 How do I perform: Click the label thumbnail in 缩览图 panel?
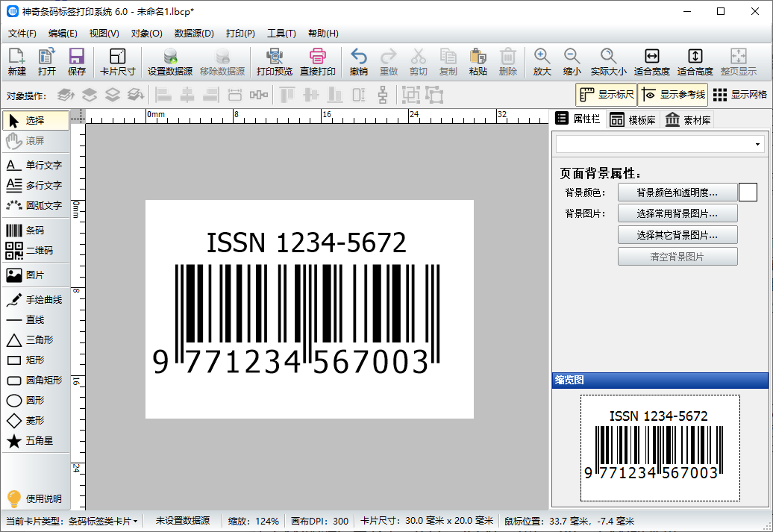(x=660, y=448)
